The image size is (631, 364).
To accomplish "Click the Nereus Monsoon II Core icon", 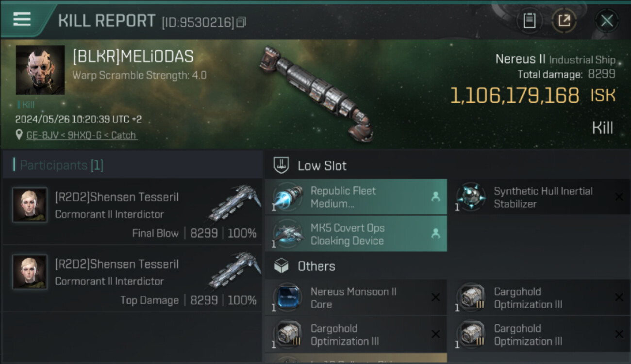I will (x=288, y=298).
